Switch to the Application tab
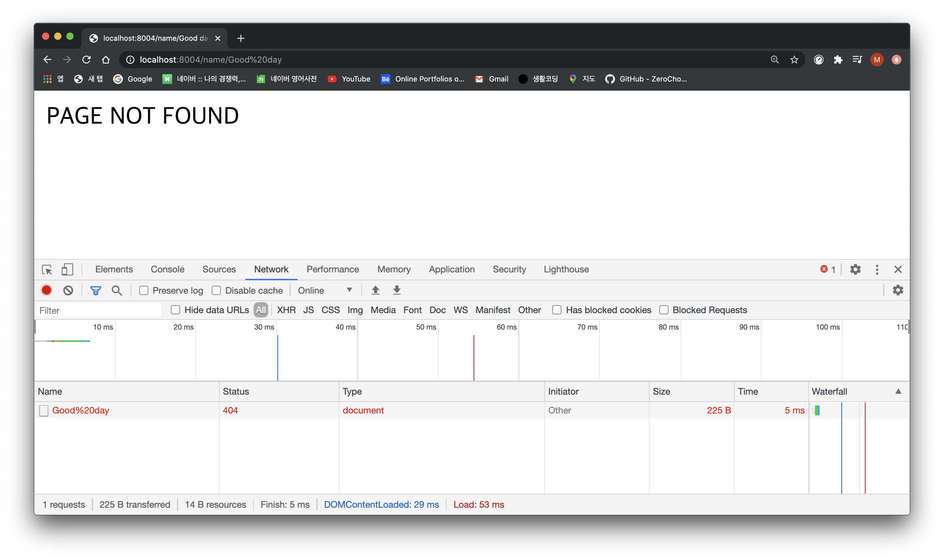The width and height of the screenshot is (944, 560). tap(451, 269)
